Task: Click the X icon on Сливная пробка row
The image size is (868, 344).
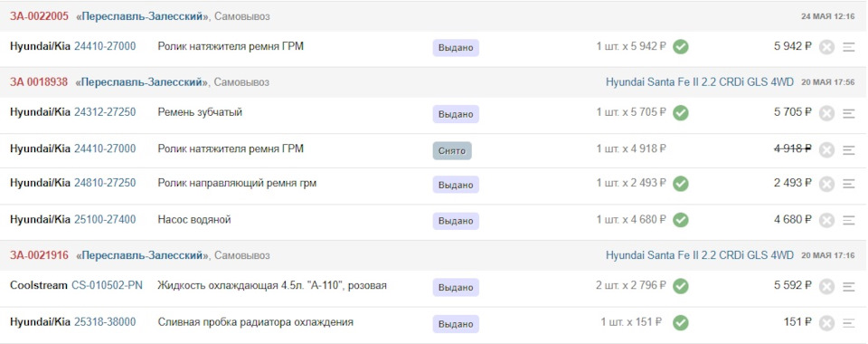Action: tap(826, 323)
